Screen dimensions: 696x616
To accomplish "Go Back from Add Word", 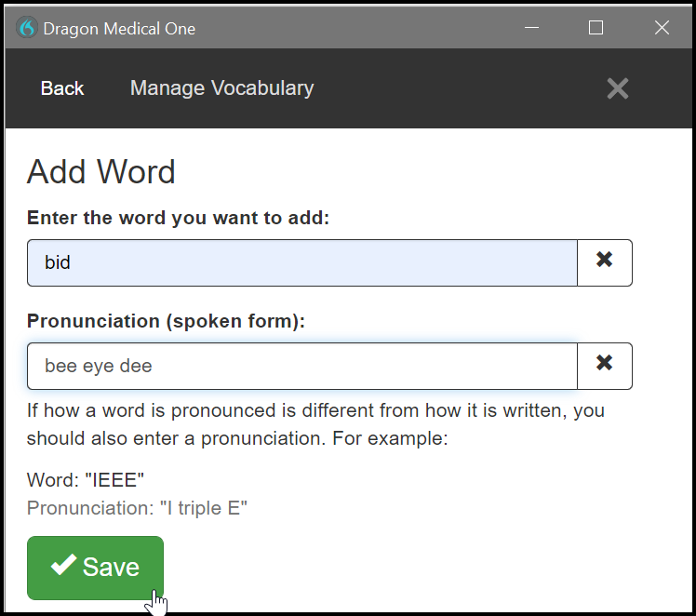I will [62, 88].
